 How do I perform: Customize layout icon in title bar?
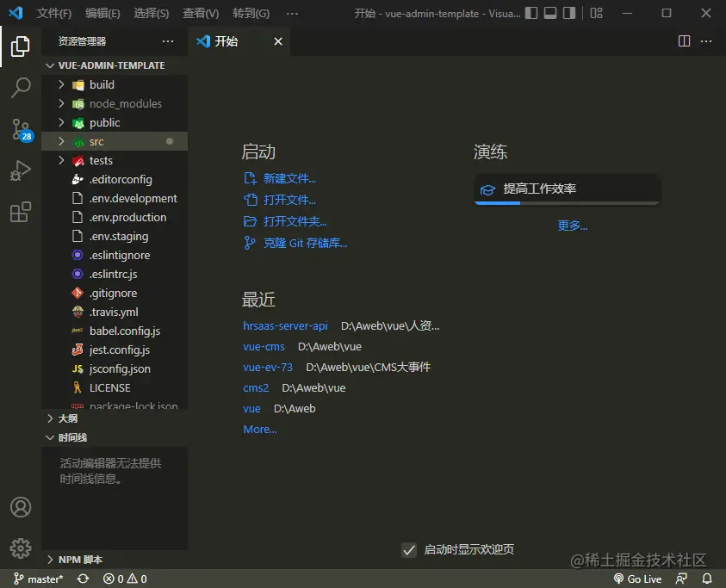[x=596, y=13]
